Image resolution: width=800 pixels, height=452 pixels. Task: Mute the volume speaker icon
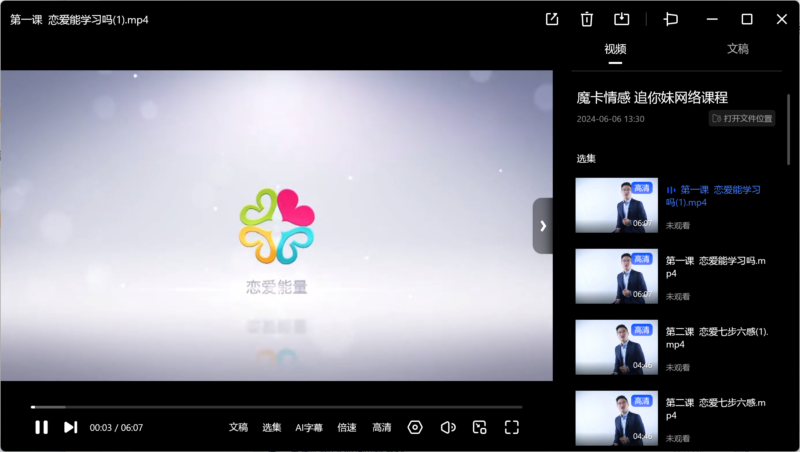point(448,427)
